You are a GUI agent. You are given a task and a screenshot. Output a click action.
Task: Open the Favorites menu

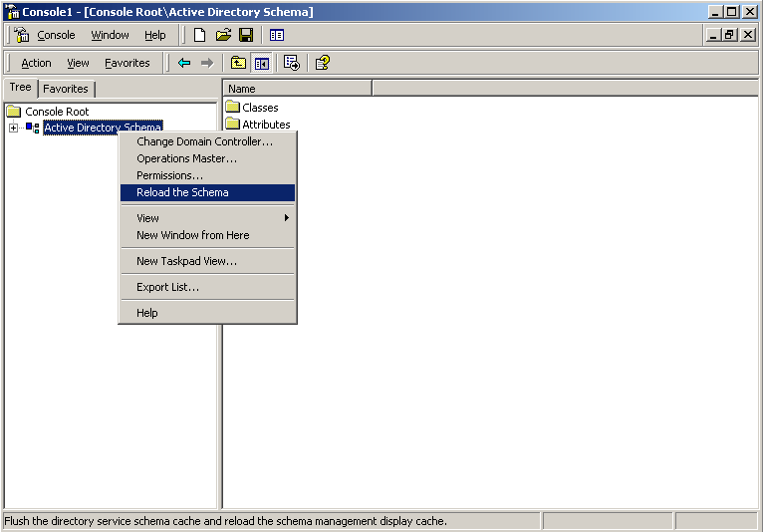click(127, 63)
